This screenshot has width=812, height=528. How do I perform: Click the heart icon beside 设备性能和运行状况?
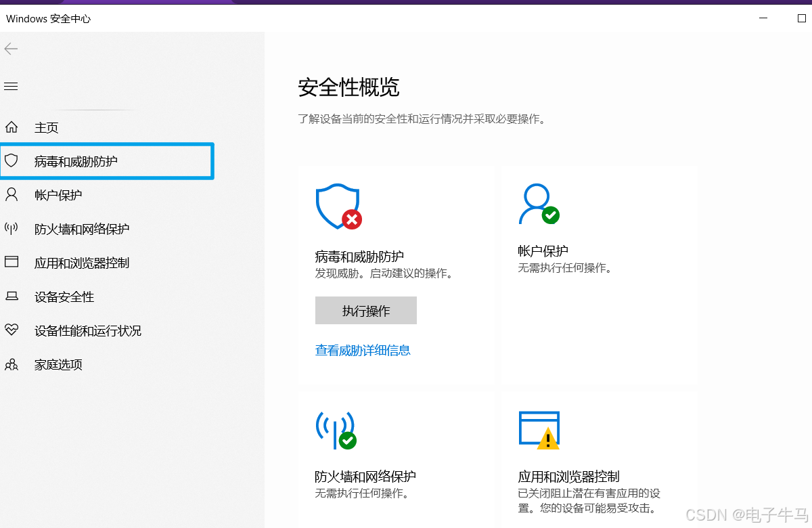click(12, 330)
